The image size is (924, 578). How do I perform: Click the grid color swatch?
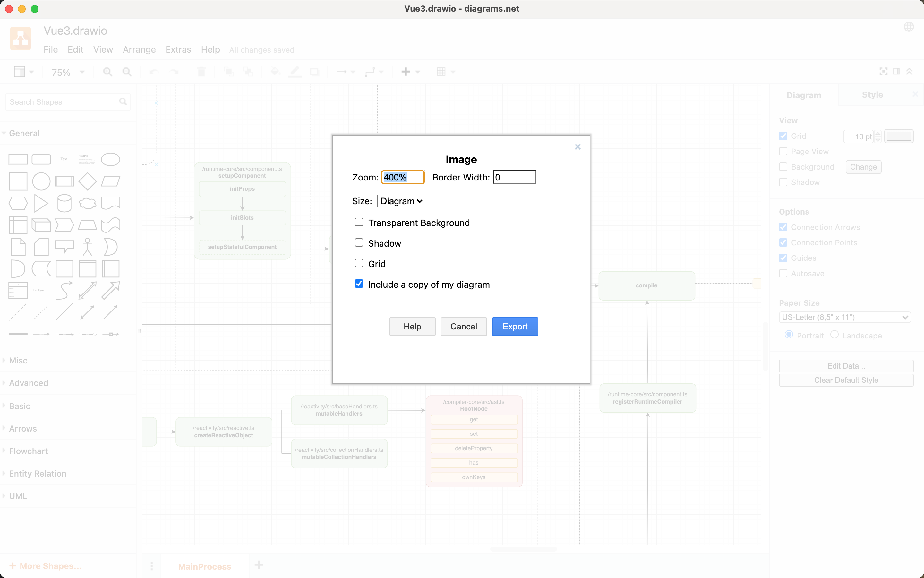899,136
